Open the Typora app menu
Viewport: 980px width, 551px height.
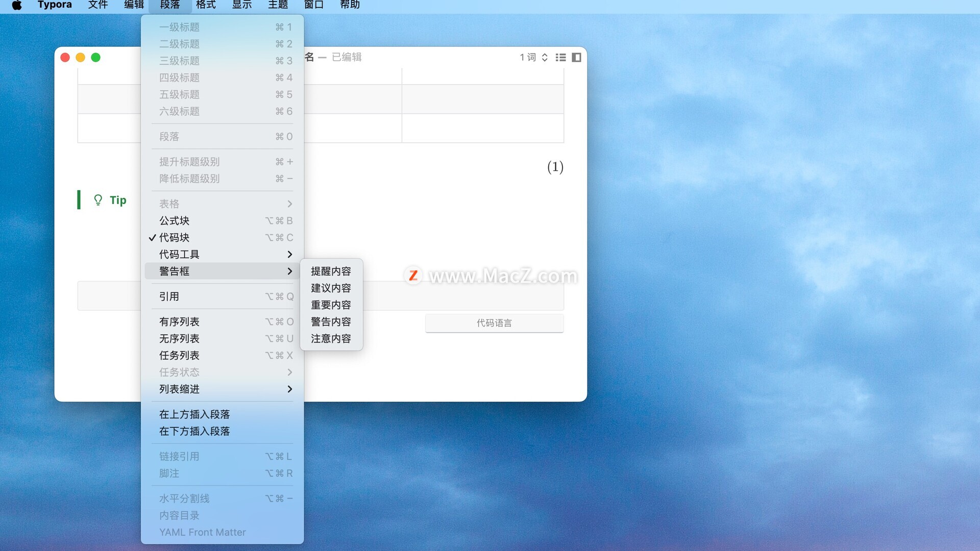click(55, 5)
